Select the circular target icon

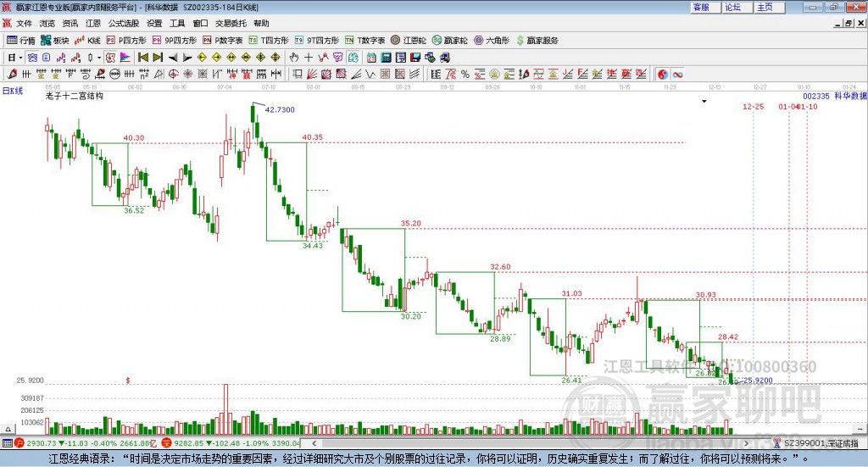coord(173,74)
